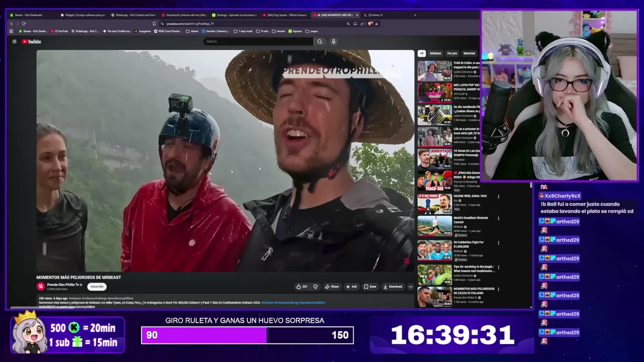Open World's Deadliest Obstacle Course thumbnail
Image resolution: width=644 pixels, height=362 pixels.
pyautogui.click(x=435, y=226)
